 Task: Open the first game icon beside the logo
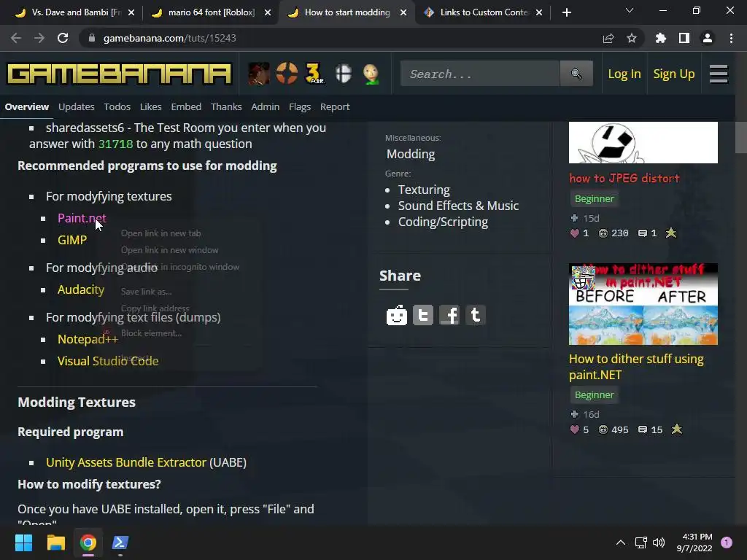(259, 74)
